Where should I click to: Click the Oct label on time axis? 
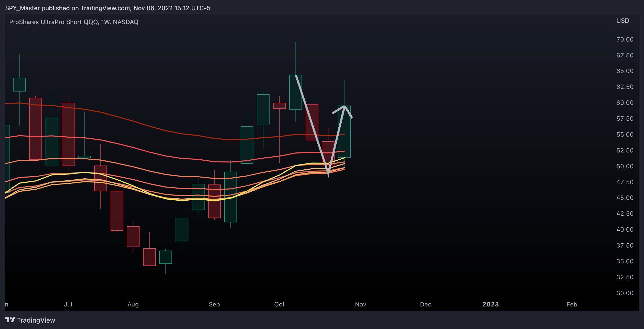tap(279, 304)
